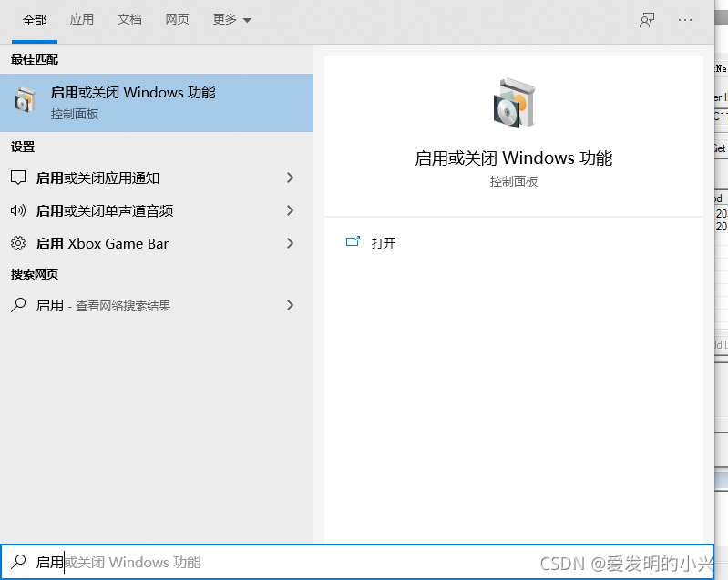Image resolution: width=728 pixels, height=580 pixels.
Task: Open the three-dot options menu
Action: 685,20
